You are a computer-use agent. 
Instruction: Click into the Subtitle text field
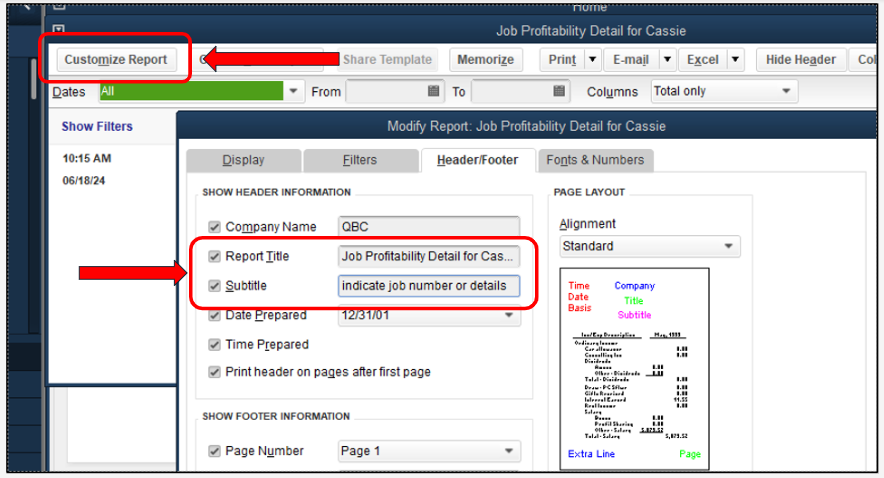coord(429,286)
